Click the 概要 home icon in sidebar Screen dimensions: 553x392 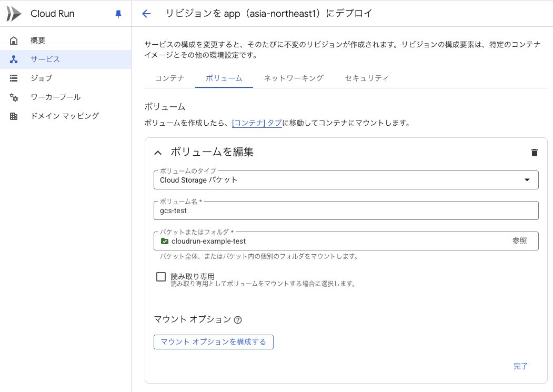point(14,40)
